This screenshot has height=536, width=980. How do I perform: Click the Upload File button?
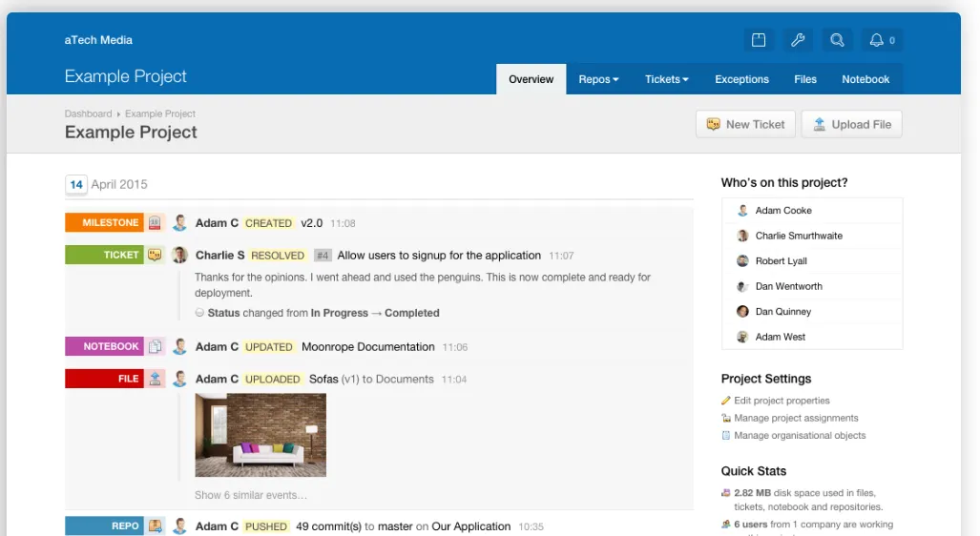coord(851,124)
